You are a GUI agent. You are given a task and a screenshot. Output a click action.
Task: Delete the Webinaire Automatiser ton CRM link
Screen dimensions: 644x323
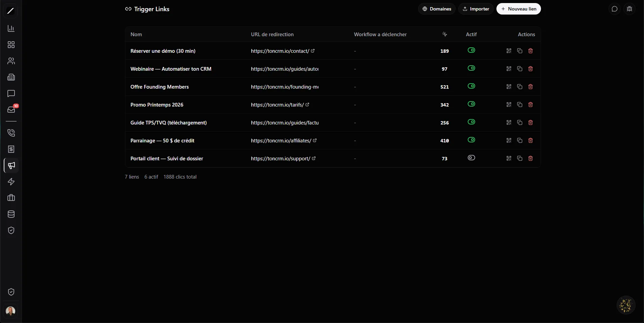click(x=531, y=69)
